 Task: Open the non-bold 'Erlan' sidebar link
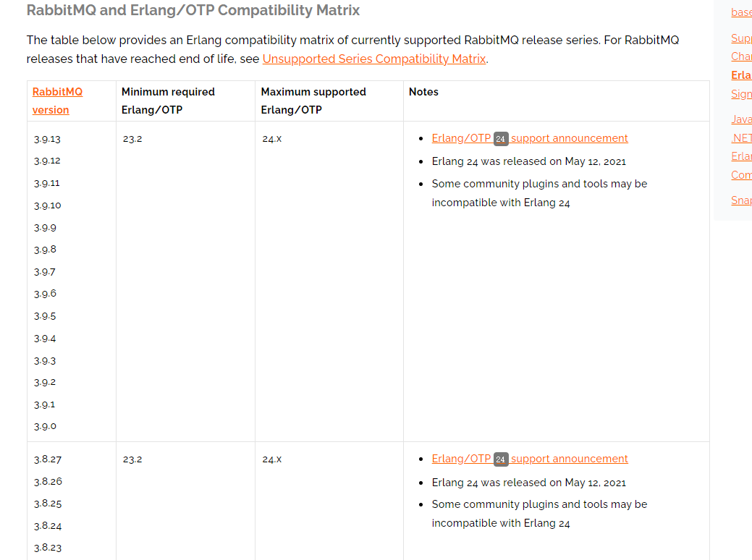coord(741,156)
